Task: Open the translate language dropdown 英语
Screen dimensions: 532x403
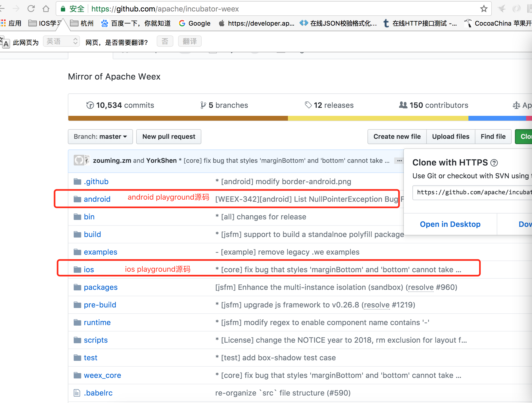Action: (x=61, y=41)
